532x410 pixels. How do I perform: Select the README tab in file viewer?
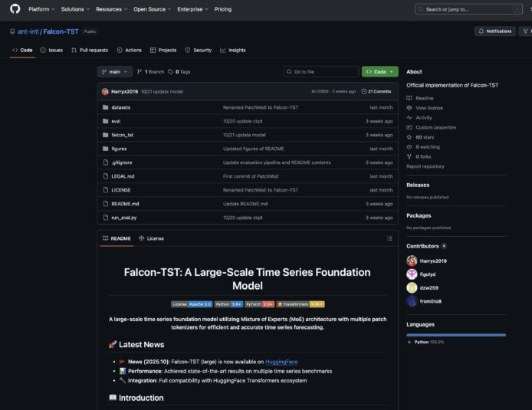pyautogui.click(x=117, y=238)
